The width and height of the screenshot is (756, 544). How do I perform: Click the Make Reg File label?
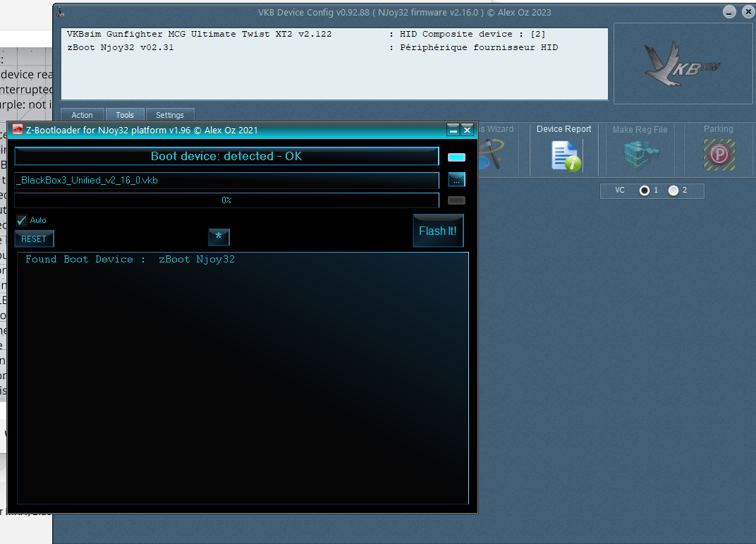pos(640,130)
